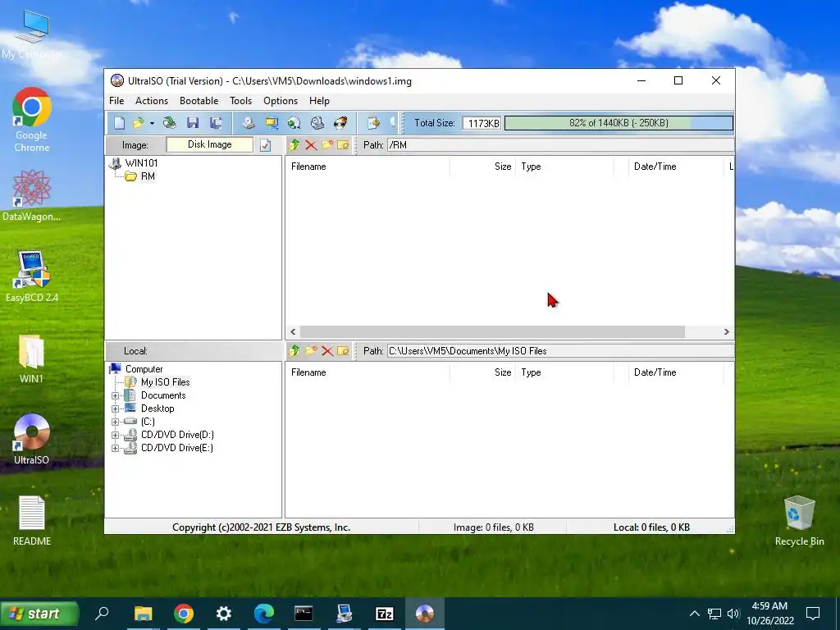Open the File menu
Viewport: 840px width, 630px height.
tap(116, 101)
